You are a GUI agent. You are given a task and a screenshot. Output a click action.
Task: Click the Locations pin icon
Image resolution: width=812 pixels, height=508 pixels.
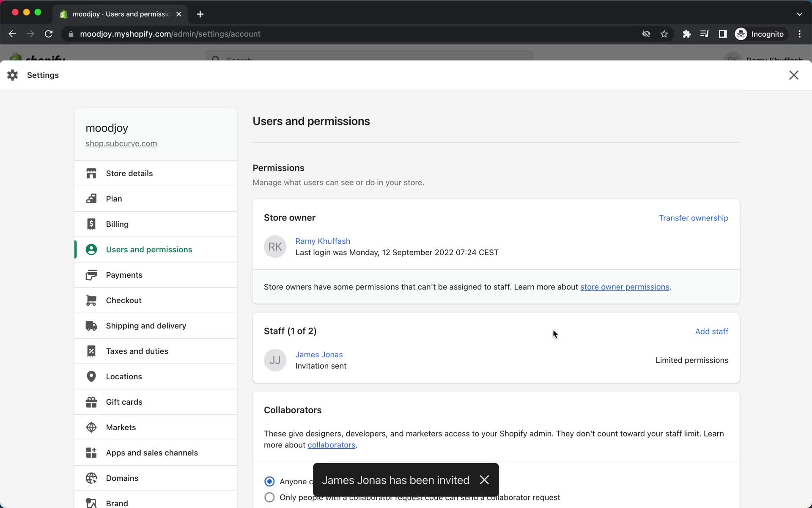tap(91, 376)
